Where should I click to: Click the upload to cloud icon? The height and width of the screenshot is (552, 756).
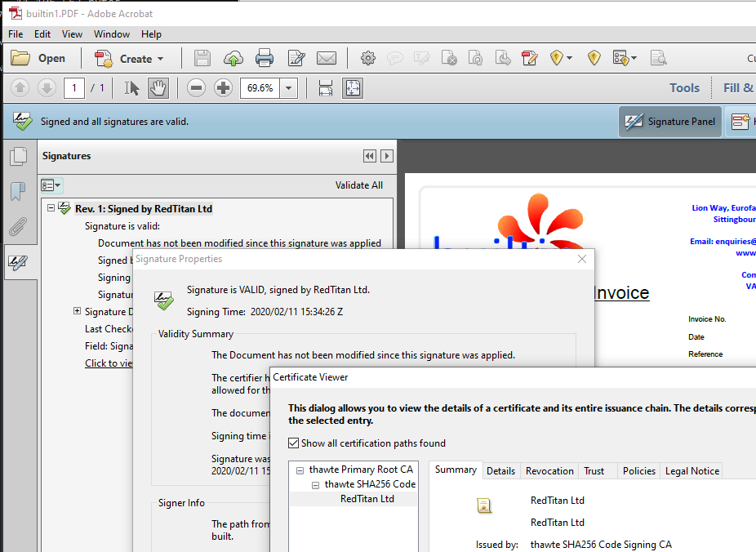(x=233, y=58)
